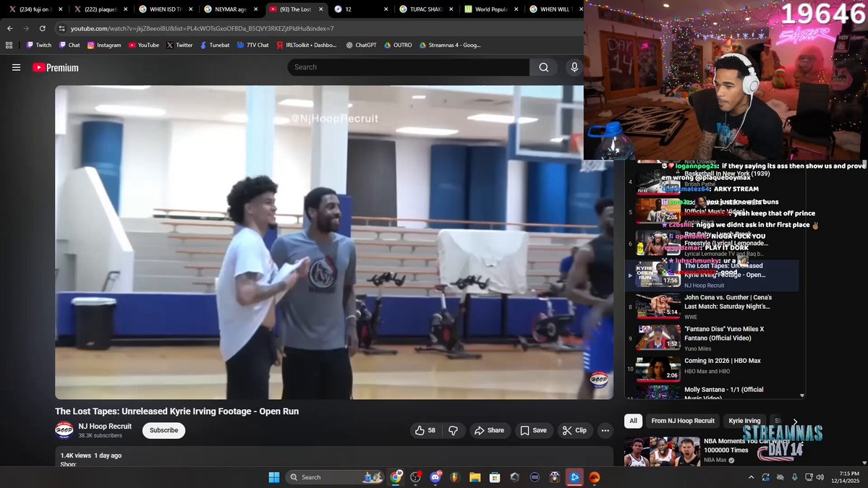Click the NJ Hoop Recruit channel avatar
The width and height of the screenshot is (868, 488).
tap(64, 430)
